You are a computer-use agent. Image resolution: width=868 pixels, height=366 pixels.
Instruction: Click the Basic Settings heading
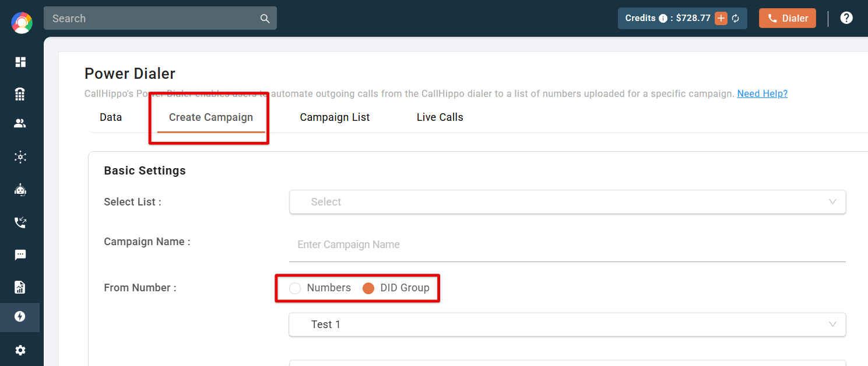tap(145, 170)
